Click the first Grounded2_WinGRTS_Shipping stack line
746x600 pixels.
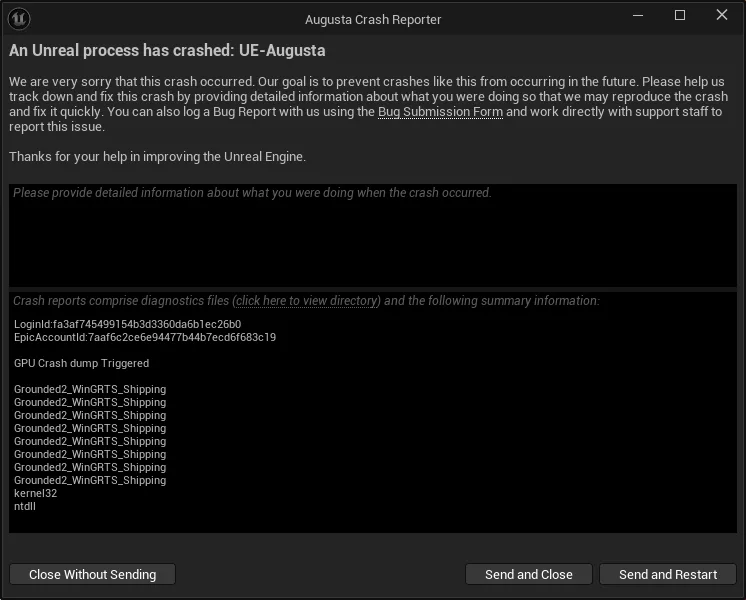90,390
